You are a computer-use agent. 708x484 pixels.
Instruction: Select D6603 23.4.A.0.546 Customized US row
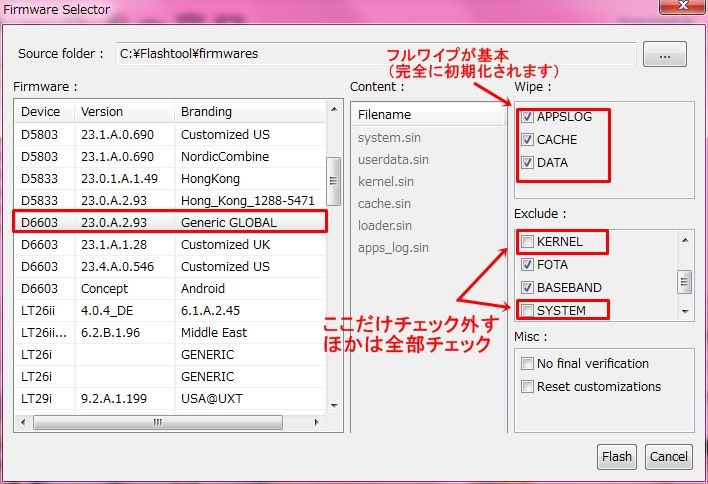coord(170,267)
